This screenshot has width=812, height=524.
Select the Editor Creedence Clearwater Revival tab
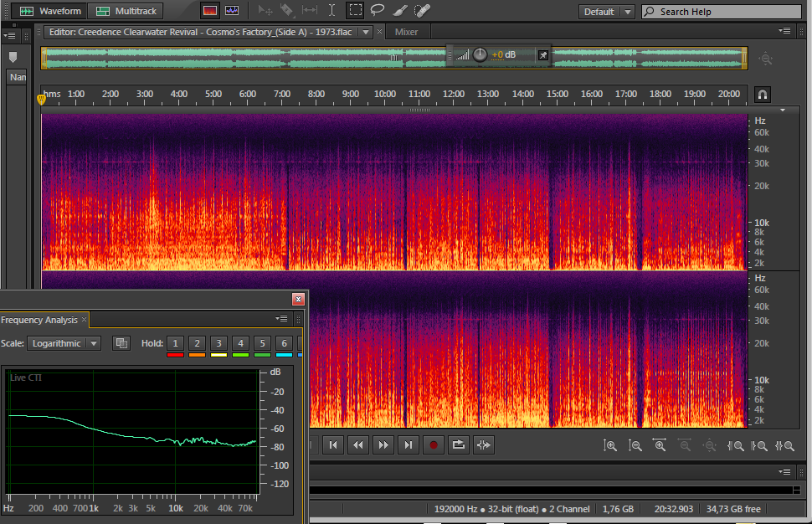pyautogui.click(x=200, y=32)
